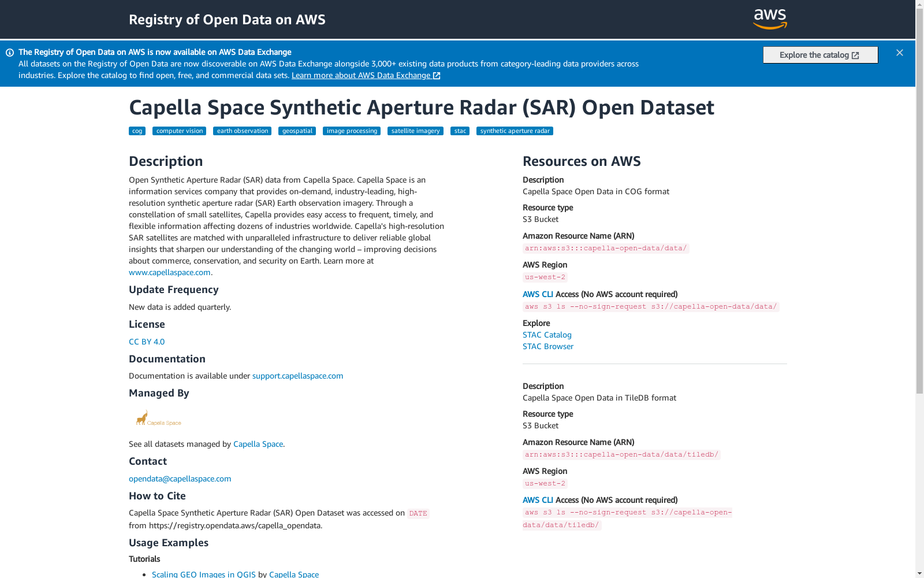Open the CC BY 4.0 license link
Screen dimensions: 924x578
click(x=147, y=342)
